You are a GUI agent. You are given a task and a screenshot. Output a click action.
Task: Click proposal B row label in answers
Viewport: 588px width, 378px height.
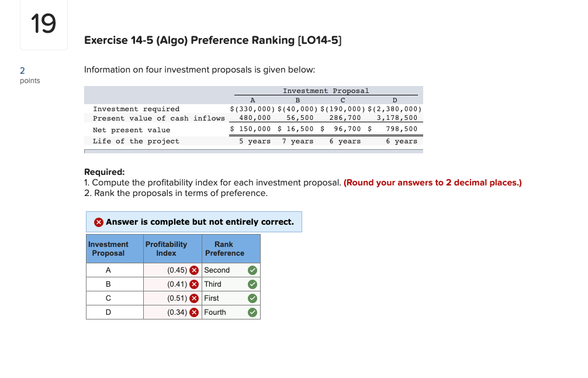click(108, 284)
